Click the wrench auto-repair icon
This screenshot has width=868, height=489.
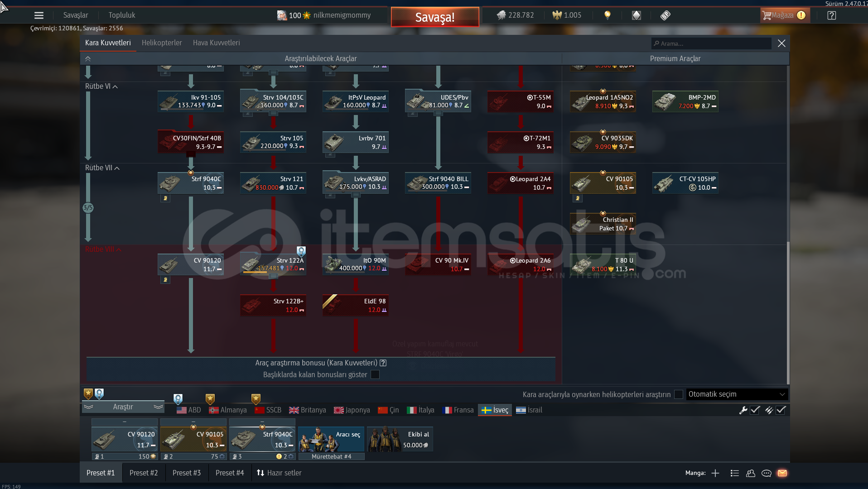tap(743, 410)
